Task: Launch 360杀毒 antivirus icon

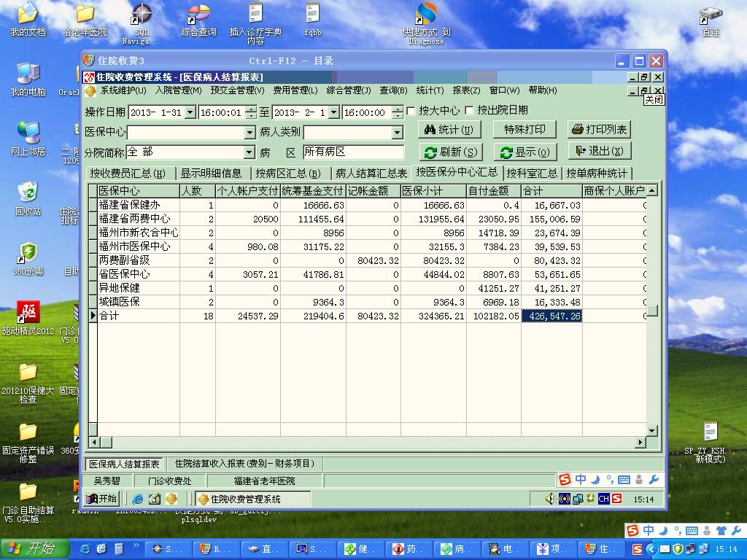Action: coord(28,259)
